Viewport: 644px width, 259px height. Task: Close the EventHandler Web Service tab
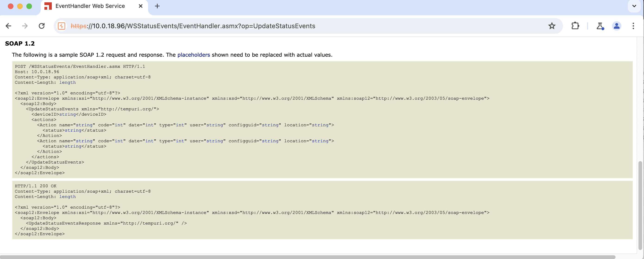(141, 6)
